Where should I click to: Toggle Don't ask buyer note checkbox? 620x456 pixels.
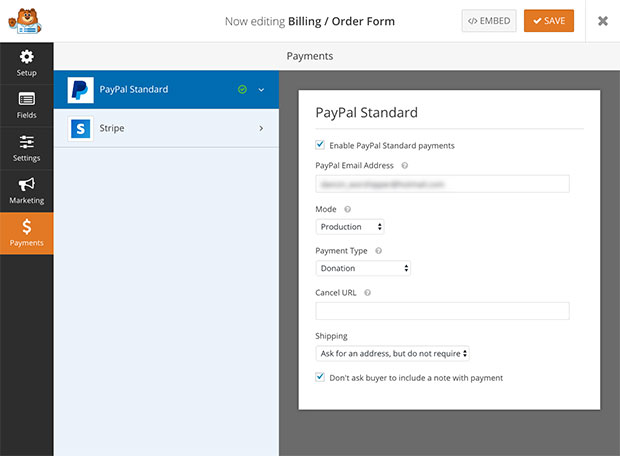(320, 377)
